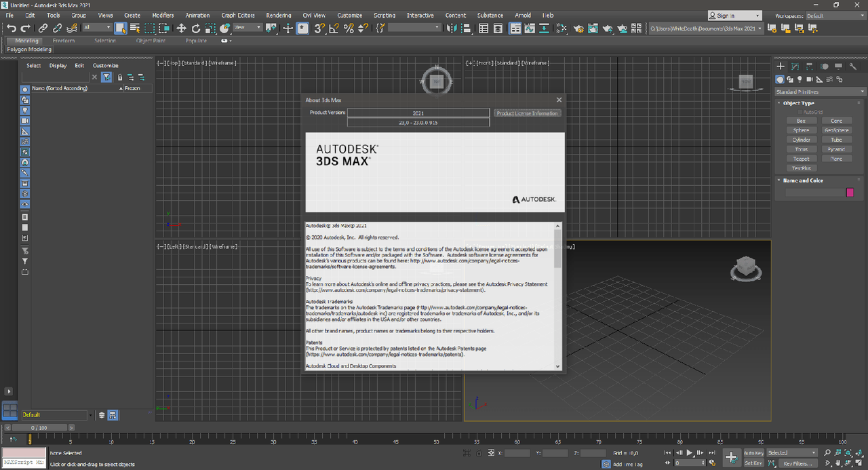Viewport: 868px width, 470px height.
Task: Open the Select by Name list icon
Action: click(135, 28)
